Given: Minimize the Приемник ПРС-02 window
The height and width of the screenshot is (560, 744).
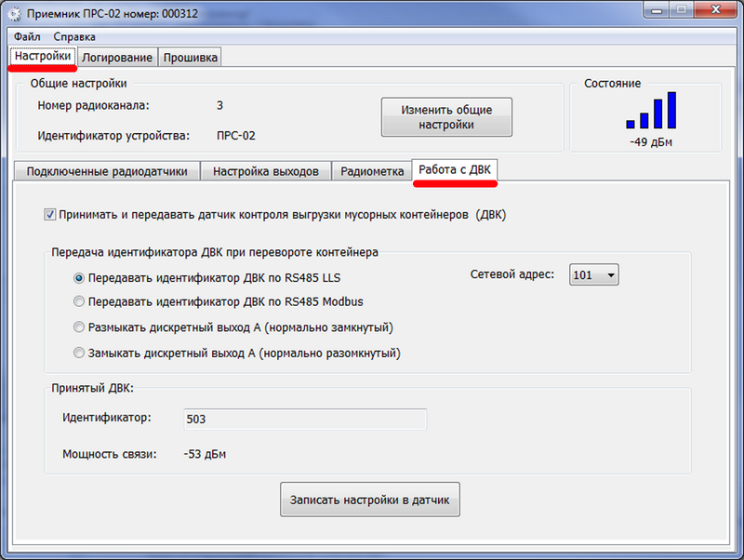Looking at the screenshot, I should (x=657, y=10).
